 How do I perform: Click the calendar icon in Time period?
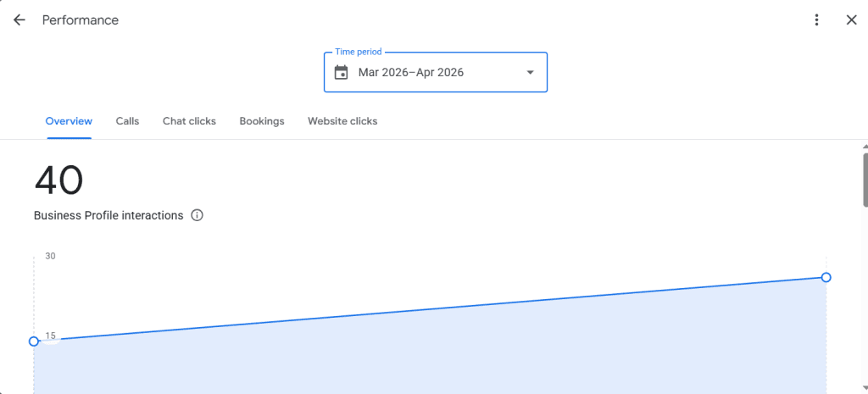pyautogui.click(x=342, y=73)
